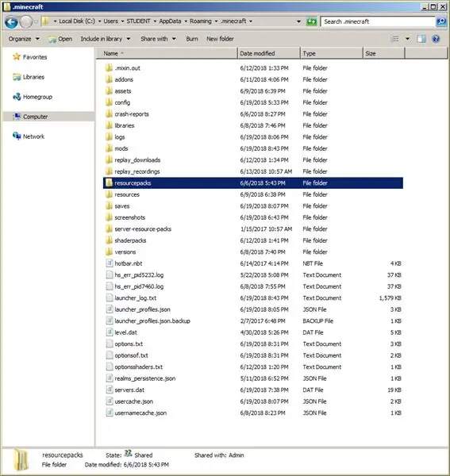Screen dimensions: 450x476
Task: Expand the address bar history dropdown
Action: point(298,21)
